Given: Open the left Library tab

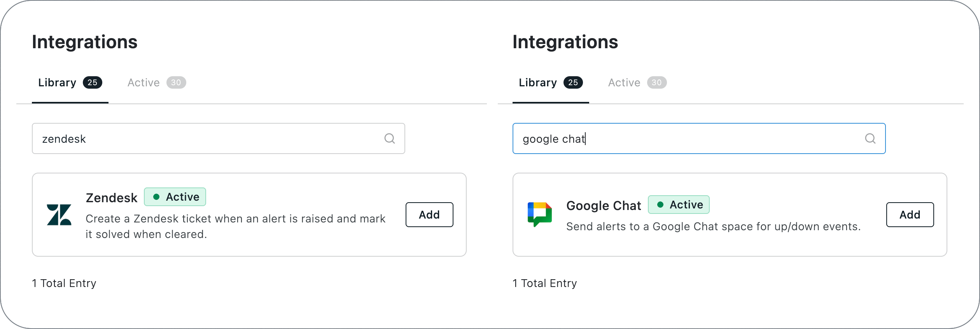Looking at the screenshot, I should [70, 83].
